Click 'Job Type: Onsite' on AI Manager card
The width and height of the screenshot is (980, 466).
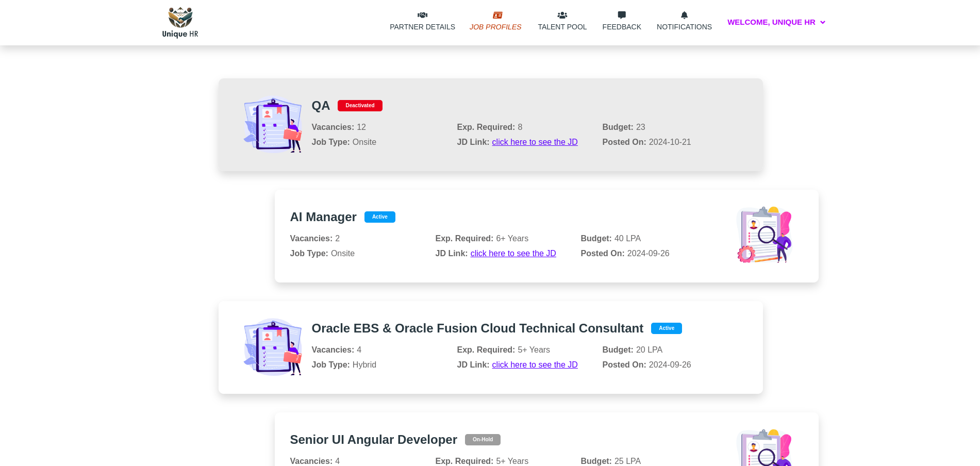322,253
